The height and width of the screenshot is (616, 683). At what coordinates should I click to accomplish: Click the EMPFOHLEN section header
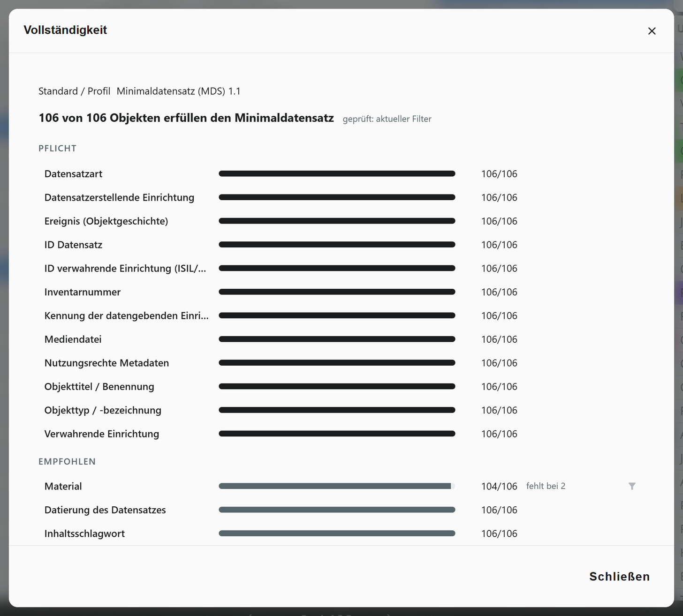[x=67, y=462]
